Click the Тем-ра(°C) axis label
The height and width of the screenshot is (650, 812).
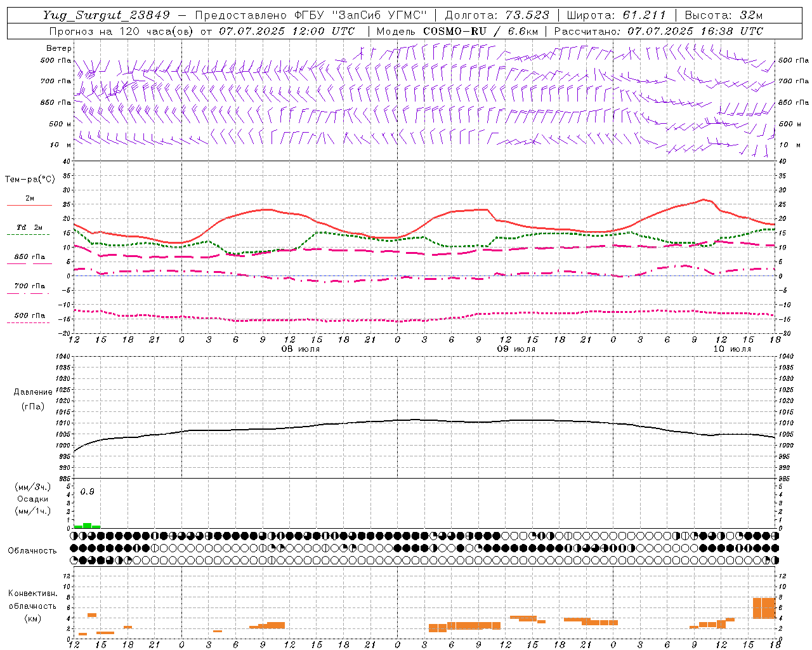30,180
